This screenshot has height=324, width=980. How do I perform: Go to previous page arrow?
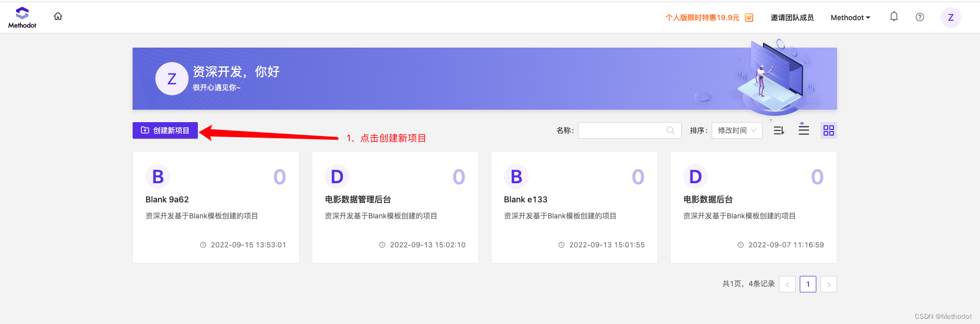[787, 284]
